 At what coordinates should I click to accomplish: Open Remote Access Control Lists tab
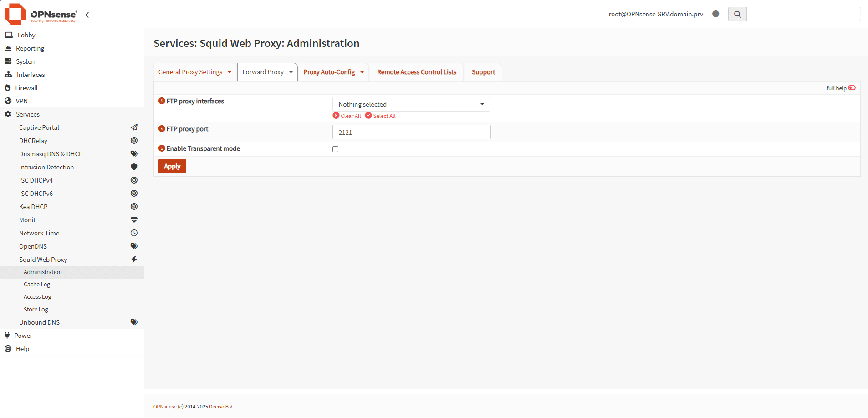[417, 72]
